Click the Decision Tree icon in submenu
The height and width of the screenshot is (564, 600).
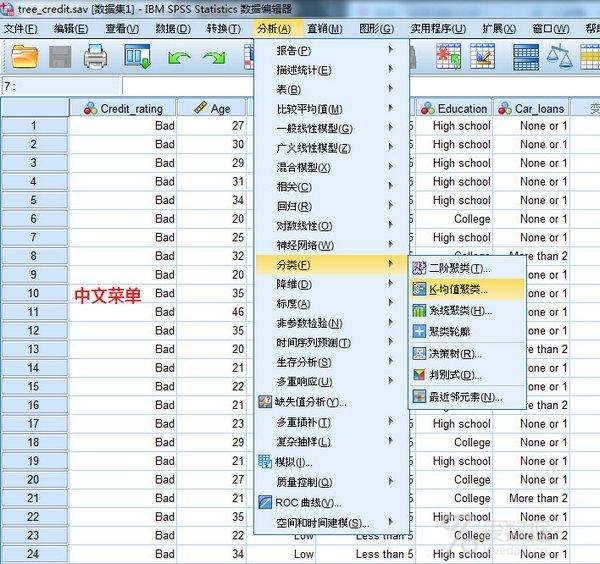419,353
